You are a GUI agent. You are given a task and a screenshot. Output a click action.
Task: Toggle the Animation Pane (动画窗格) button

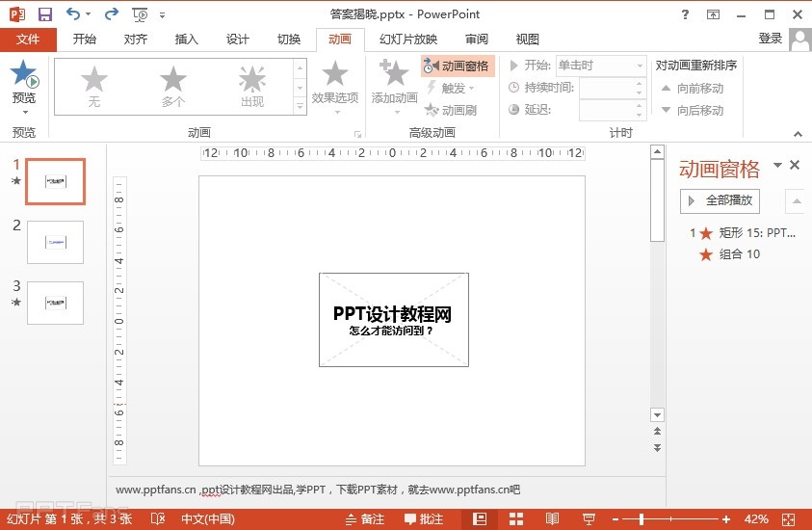pos(457,66)
